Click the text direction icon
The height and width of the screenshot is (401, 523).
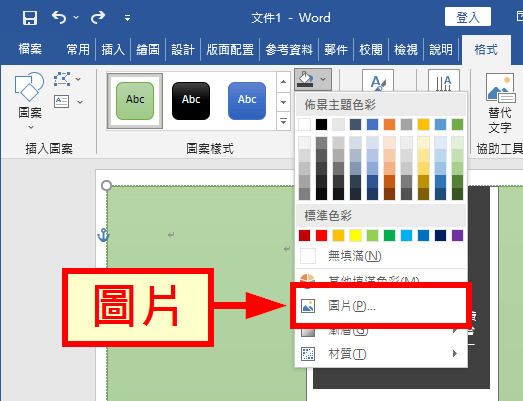(x=444, y=81)
